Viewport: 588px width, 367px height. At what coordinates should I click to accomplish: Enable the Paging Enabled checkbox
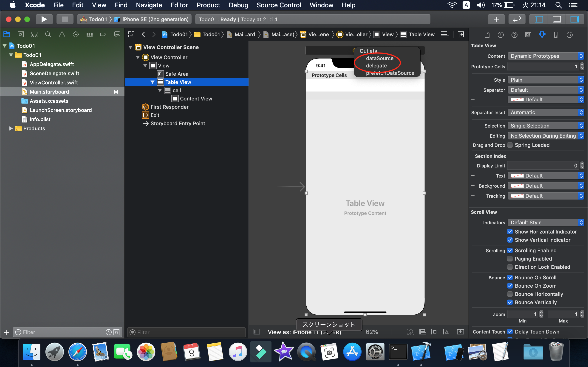click(510, 259)
